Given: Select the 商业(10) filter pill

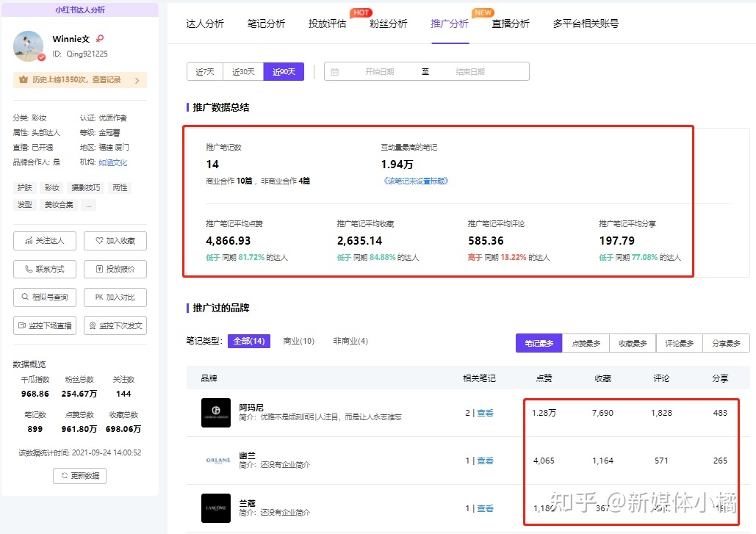Looking at the screenshot, I should click(x=299, y=341).
